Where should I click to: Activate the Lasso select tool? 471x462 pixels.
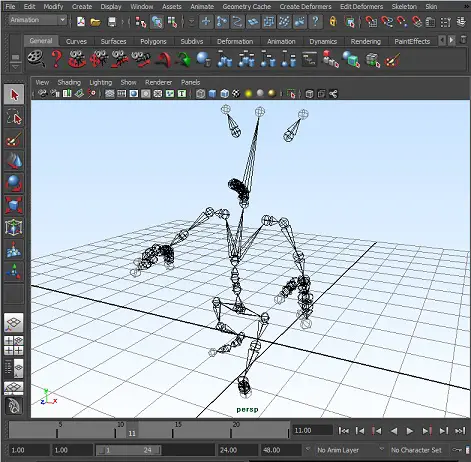coord(14,117)
